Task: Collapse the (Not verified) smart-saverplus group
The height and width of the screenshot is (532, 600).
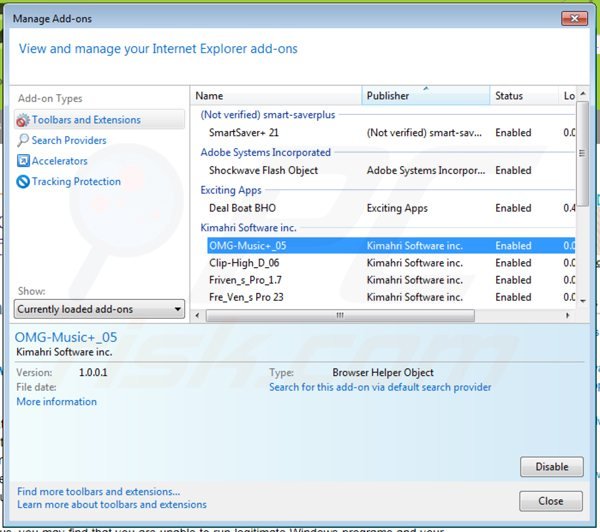Action: coord(268,114)
